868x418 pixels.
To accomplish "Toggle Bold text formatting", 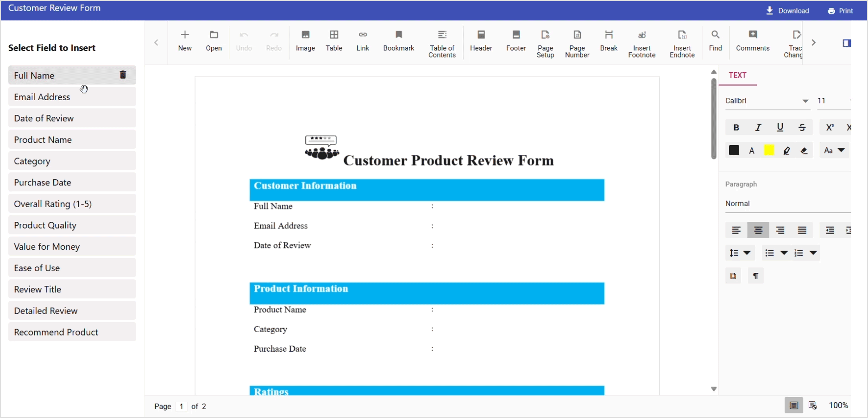I will (736, 127).
